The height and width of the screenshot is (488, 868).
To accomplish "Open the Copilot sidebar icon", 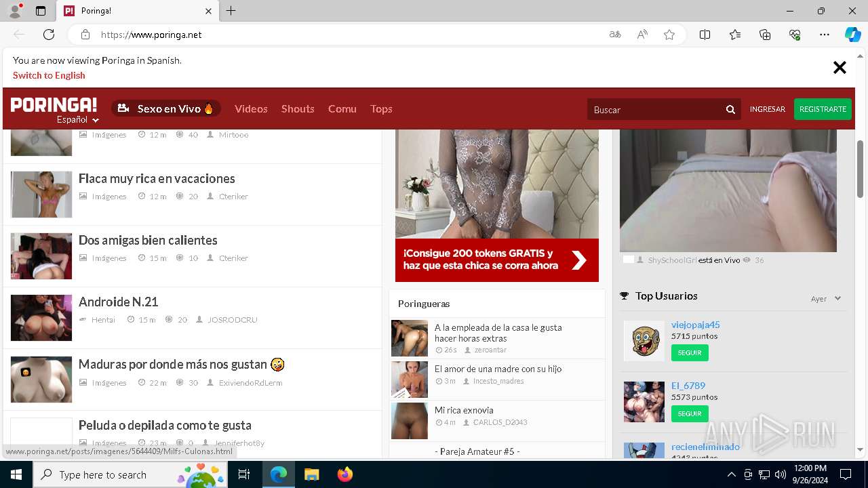I will click(852, 35).
